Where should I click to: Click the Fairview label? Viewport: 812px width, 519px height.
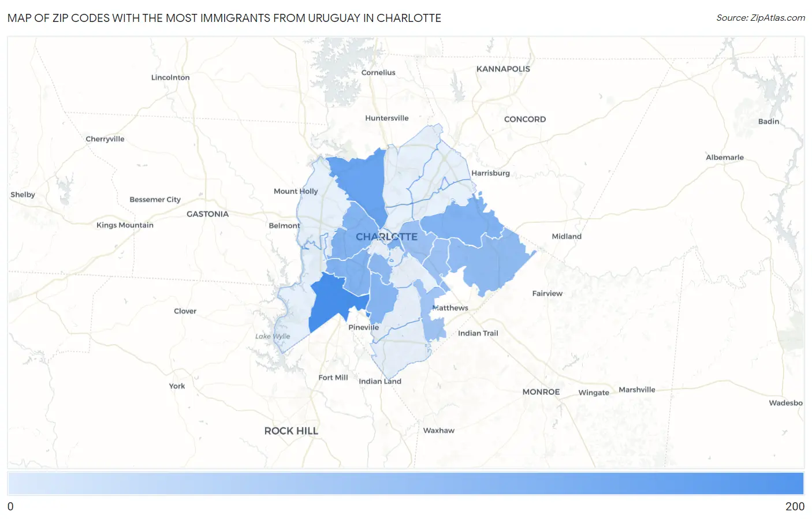pos(547,293)
